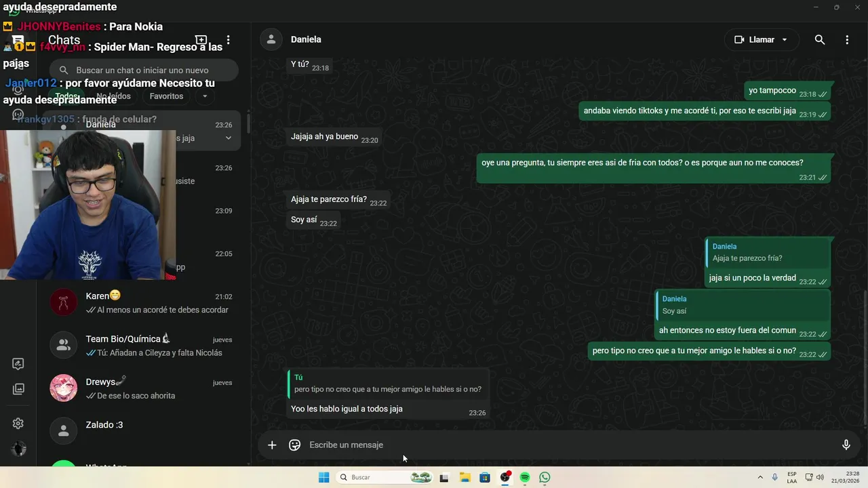868x488 pixels.
Task: Open the Drewys chat
Action: click(141, 388)
